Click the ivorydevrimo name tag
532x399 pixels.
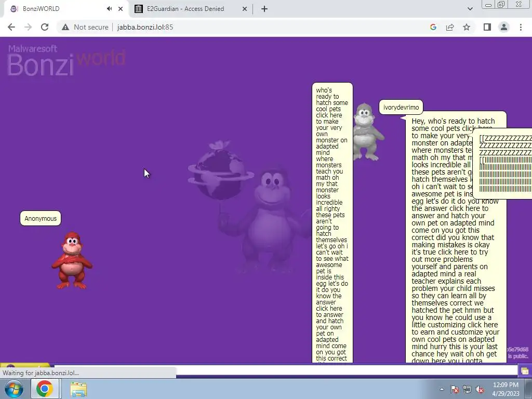point(401,107)
